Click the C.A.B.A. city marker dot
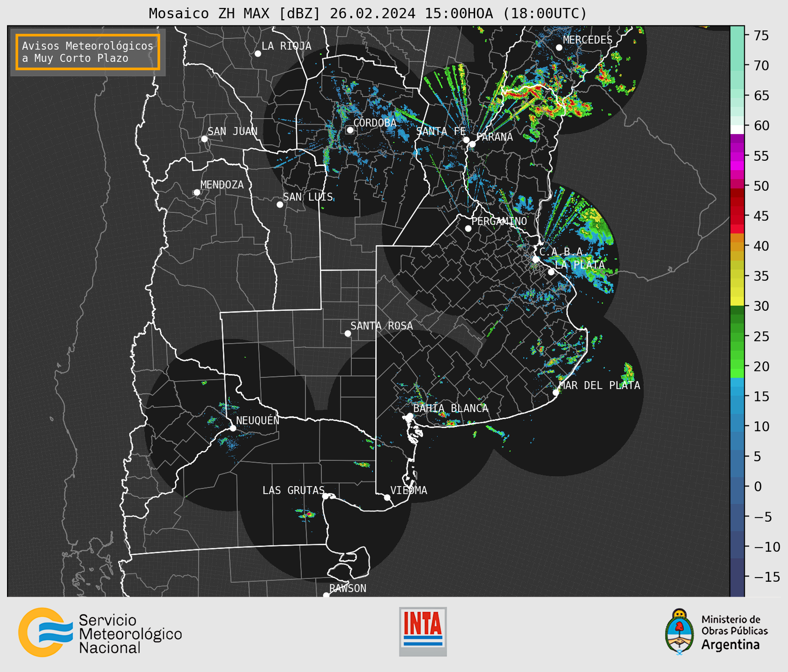 point(536,259)
